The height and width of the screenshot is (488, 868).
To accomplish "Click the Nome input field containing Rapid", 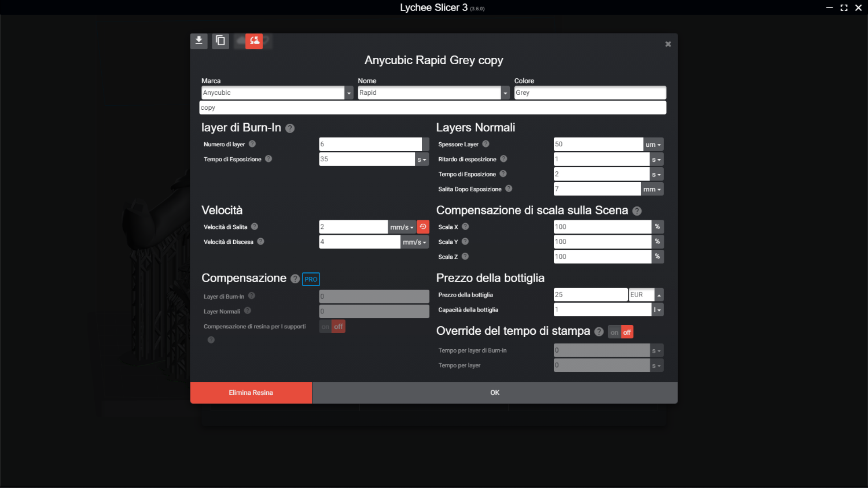I will click(429, 93).
